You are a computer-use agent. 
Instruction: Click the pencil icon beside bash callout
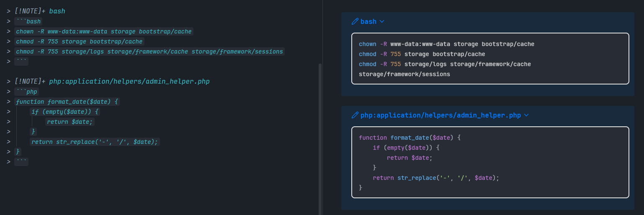click(355, 21)
